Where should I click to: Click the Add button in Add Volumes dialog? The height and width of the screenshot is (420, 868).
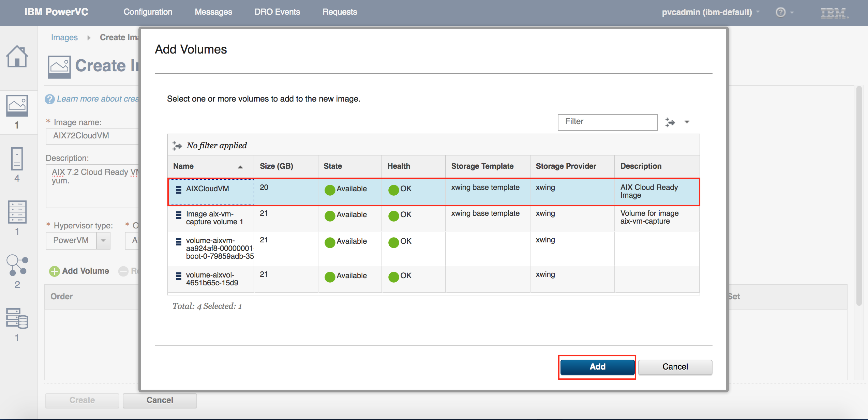pos(597,367)
